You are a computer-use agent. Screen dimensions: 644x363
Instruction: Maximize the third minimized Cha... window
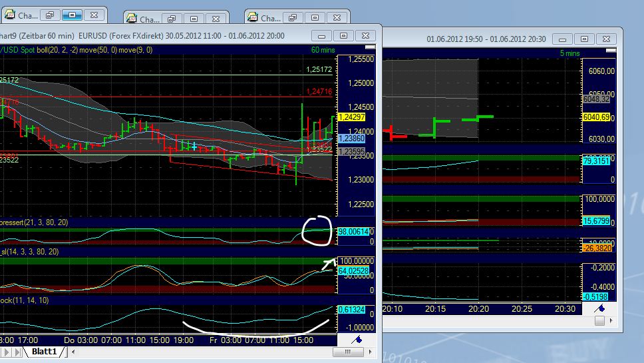(315, 18)
